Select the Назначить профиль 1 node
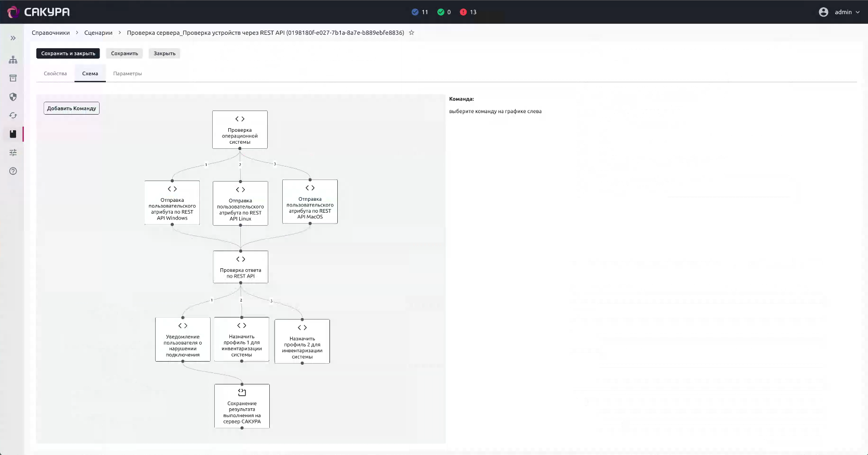Screen dimensions: 868x455 [242, 339]
